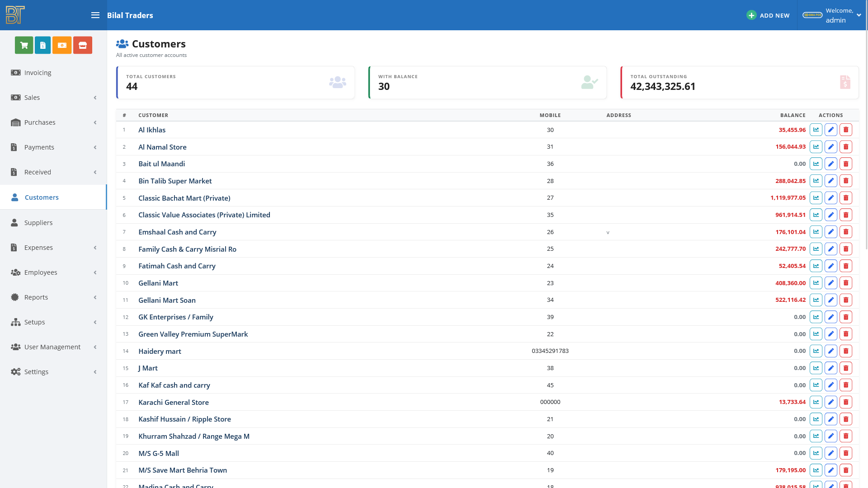This screenshot has width=868, height=488.
Task: Edit Fatimah Cash and Carry customer
Action: pos(831,266)
